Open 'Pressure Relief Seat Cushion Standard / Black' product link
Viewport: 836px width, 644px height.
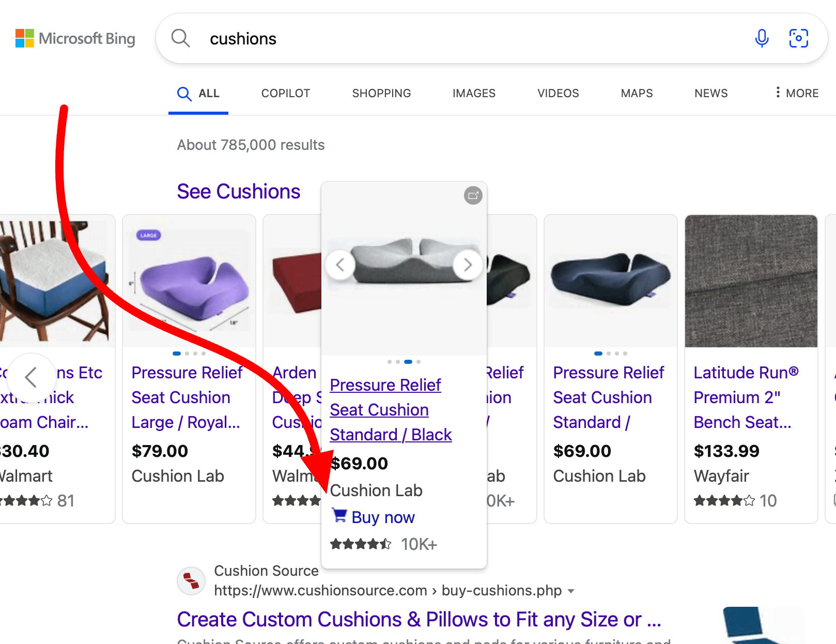(391, 409)
